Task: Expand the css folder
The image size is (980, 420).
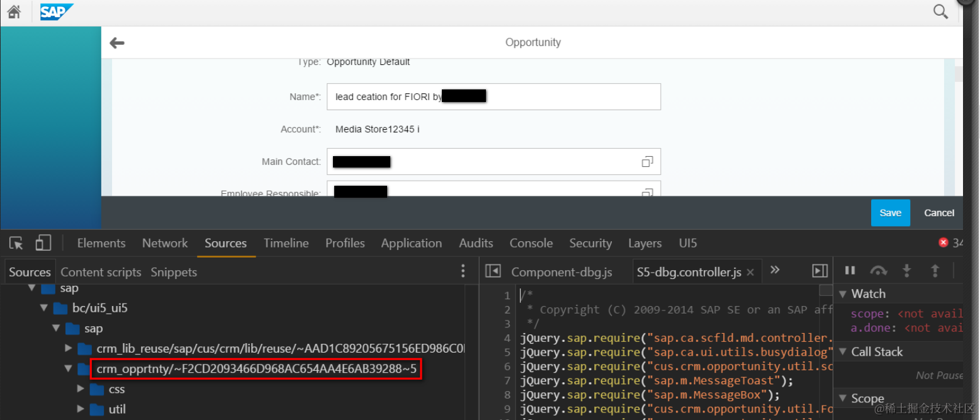Action: 81,389
